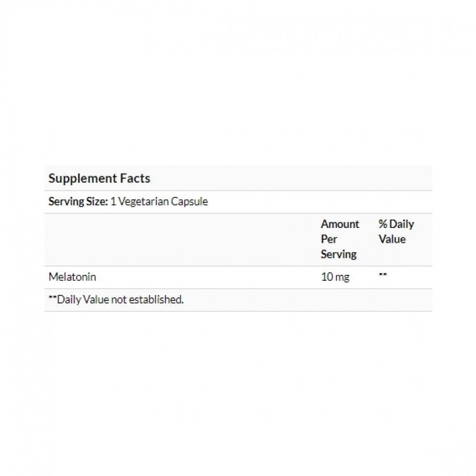
Task: Click the "Supplement Facts" heading
Action: [x=99, y=178]
